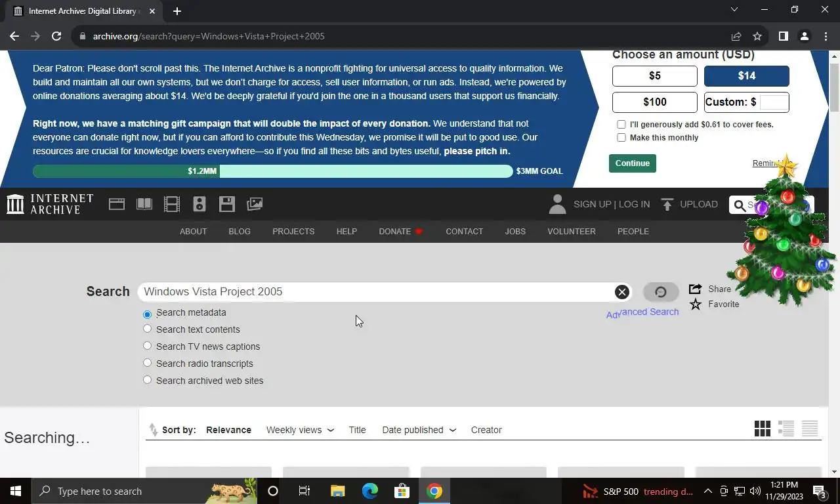Viewport: 840px width, 504px height.
Task: Open Microsoft Store from taskbar
Action: pyautogui.click(x=402, y=491)
